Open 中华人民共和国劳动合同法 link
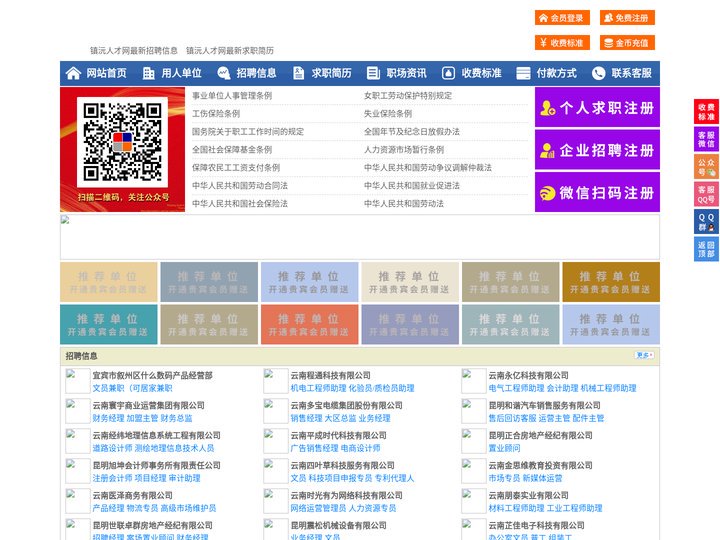Viewport: 720px width, 540px height. click(240, 186)
